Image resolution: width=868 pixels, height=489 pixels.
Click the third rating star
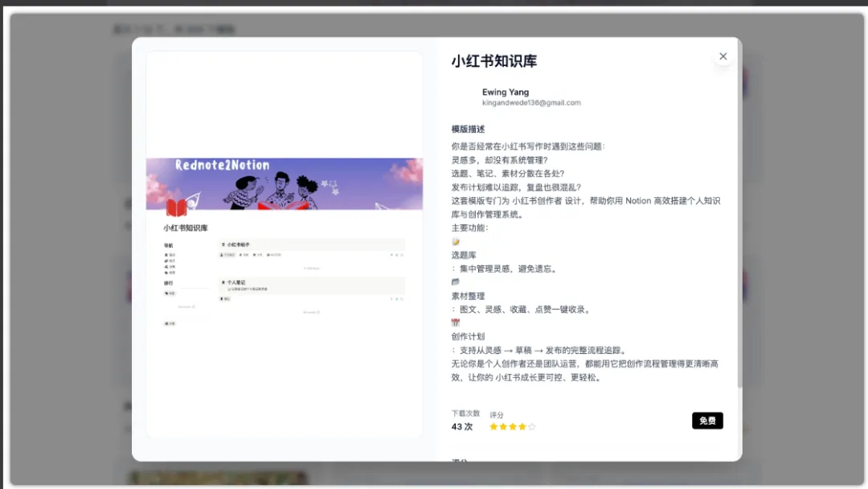(x=513, y=426)
